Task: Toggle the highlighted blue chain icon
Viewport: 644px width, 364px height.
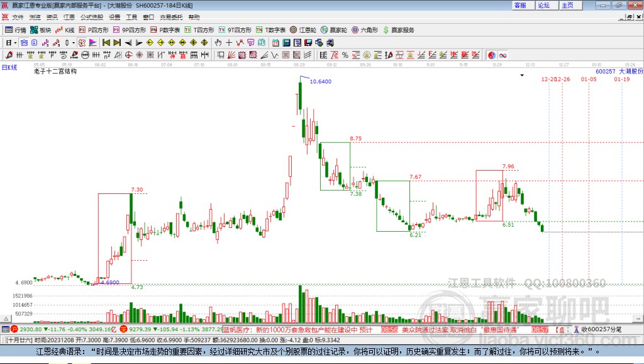Action: point(25,43)
